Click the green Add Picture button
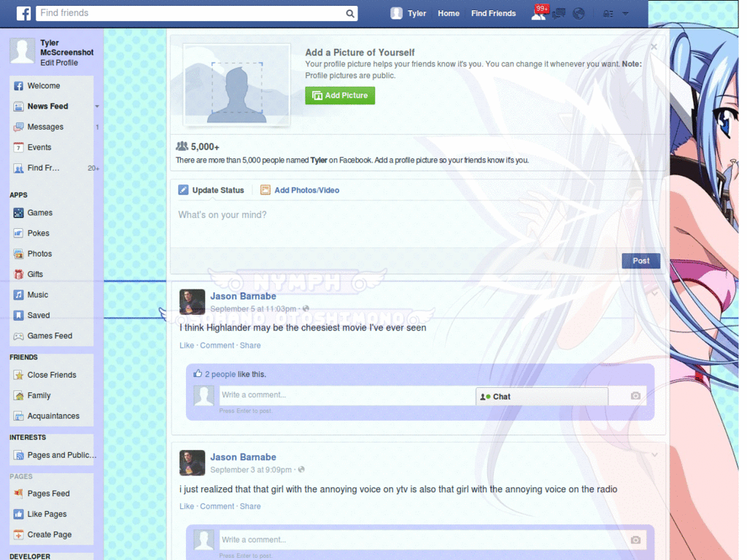This screenshot has height=560, width=747. tap(340, 96)
